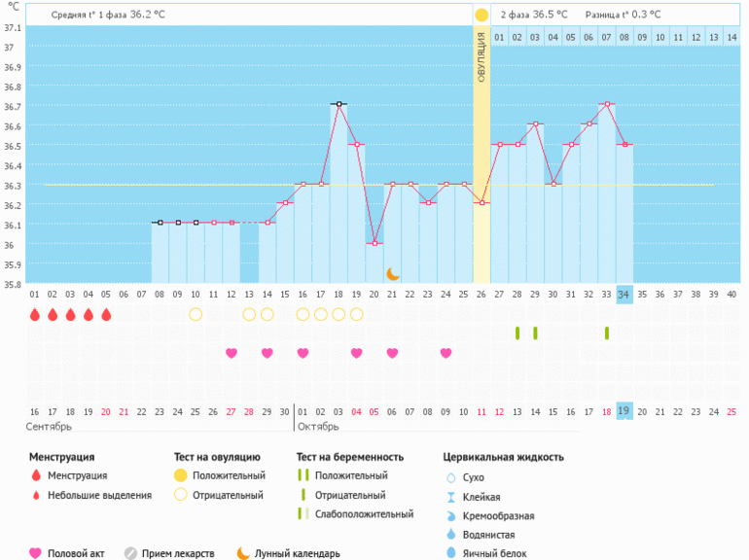Viewport: 749px width, 560px height.
Task: Click the 'Сентябрь' month label
Action: [49, 427]
